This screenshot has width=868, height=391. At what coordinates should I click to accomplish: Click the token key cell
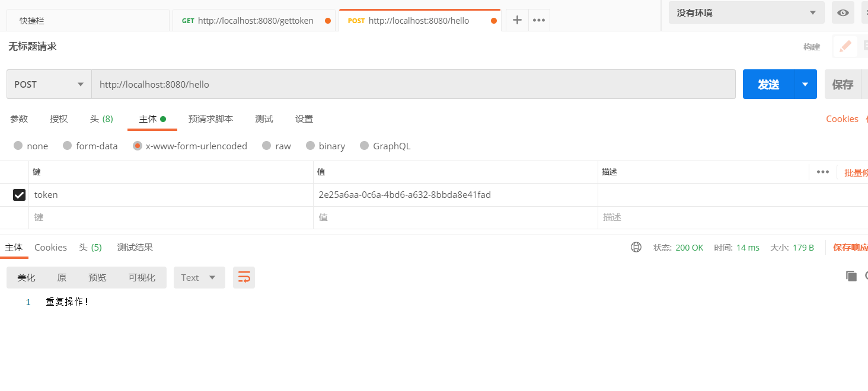[x=171, y=195]
